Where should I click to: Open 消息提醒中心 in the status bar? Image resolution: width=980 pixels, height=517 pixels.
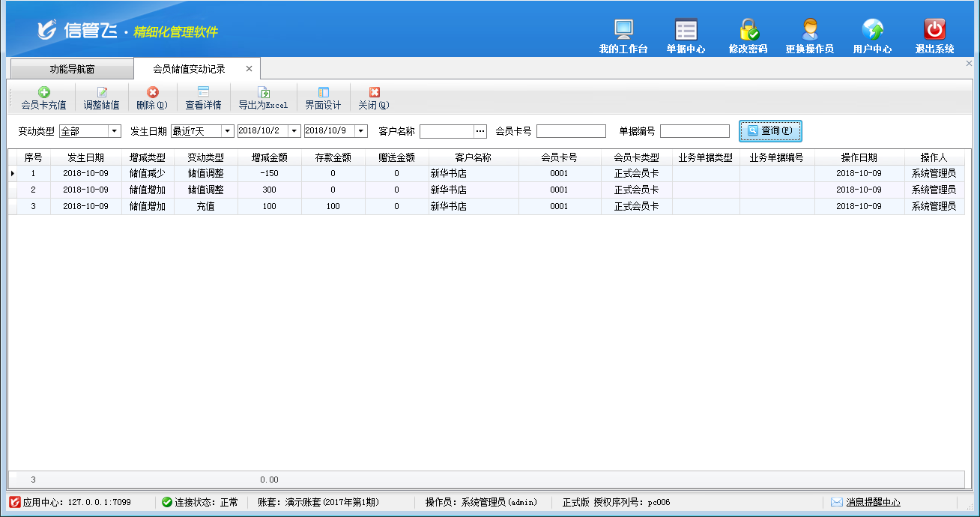873,502
